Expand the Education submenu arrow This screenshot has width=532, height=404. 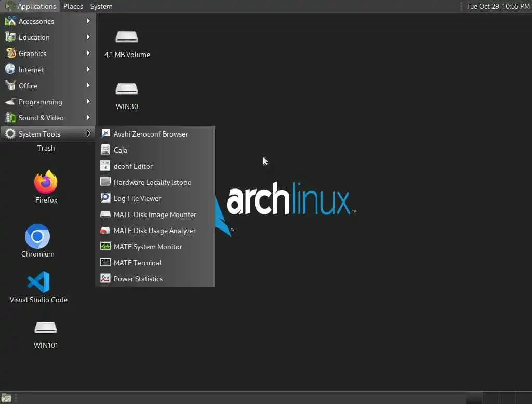tap(88, 37)
